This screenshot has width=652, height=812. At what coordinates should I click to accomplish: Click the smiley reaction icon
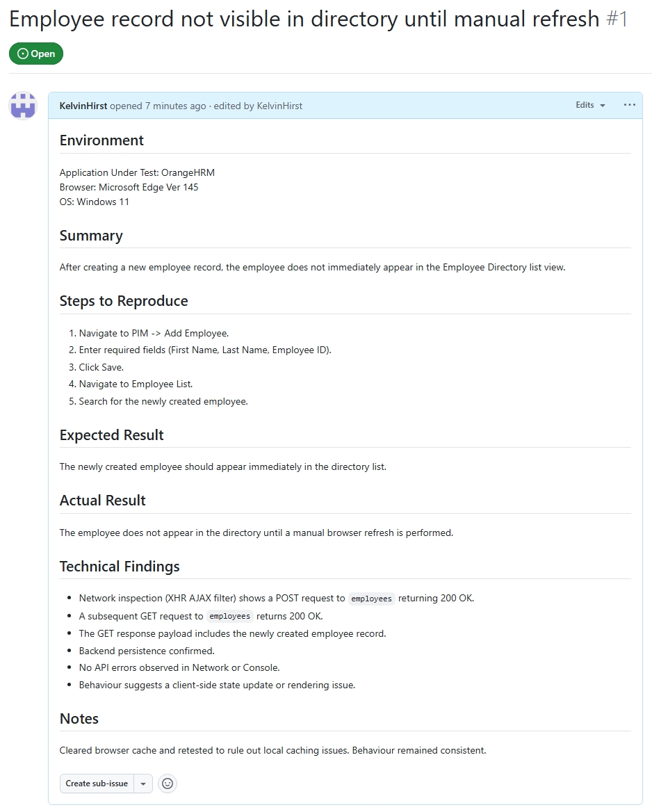point(167,783)
